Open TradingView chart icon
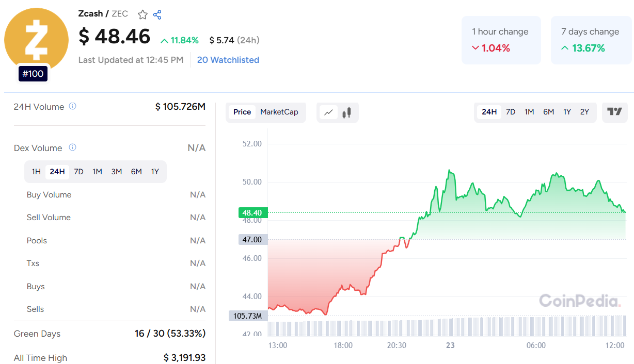This screenshot has height=364, width=634. click(x=614, y=112)
